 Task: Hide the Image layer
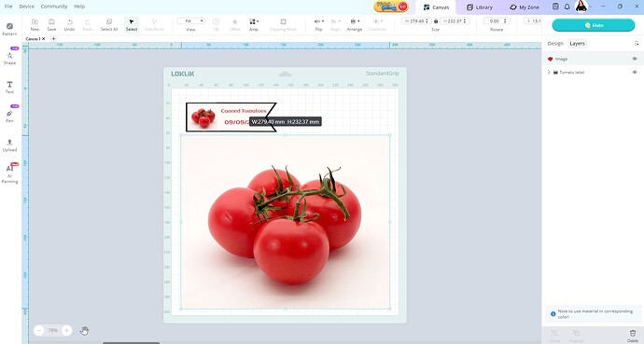pos(635,59)
